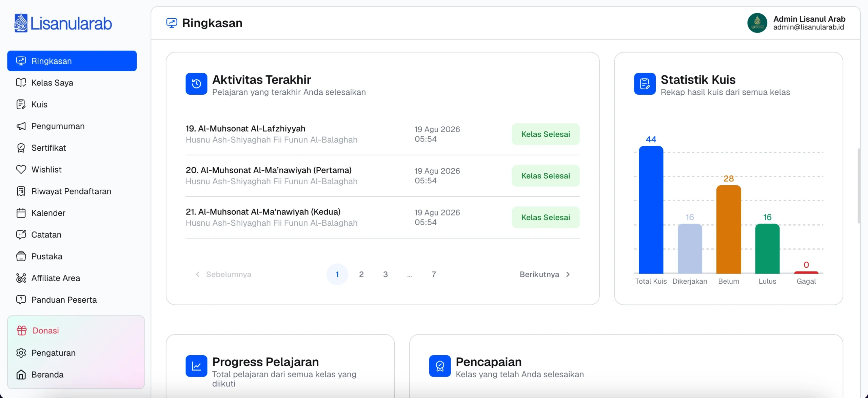Click the Catatan note icon
The width and height of the screenshot is (868, 398).
pos(21,234)
